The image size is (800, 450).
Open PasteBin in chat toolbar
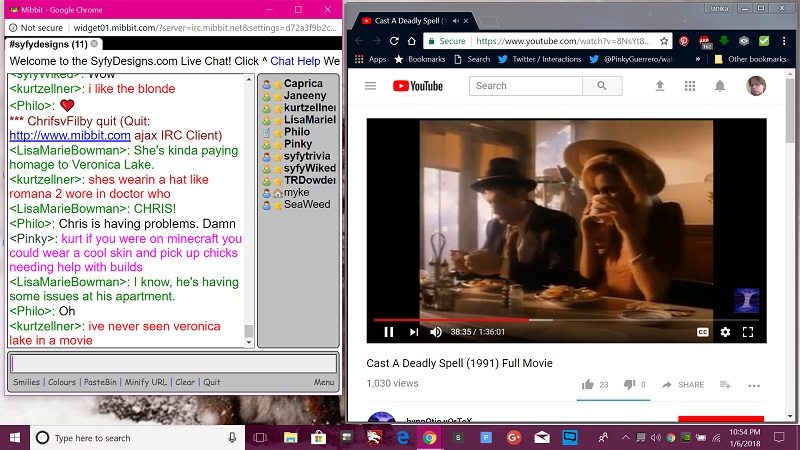click(100, 382)
